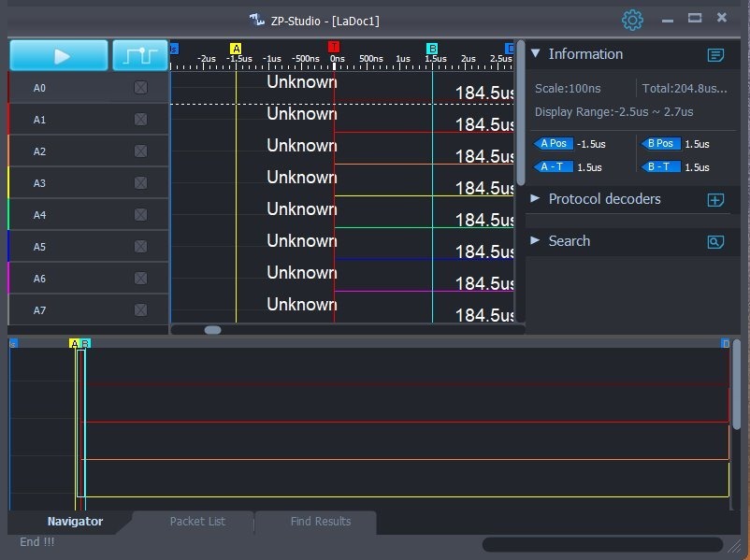Click the Information panel notes icon

pos(715,55)
